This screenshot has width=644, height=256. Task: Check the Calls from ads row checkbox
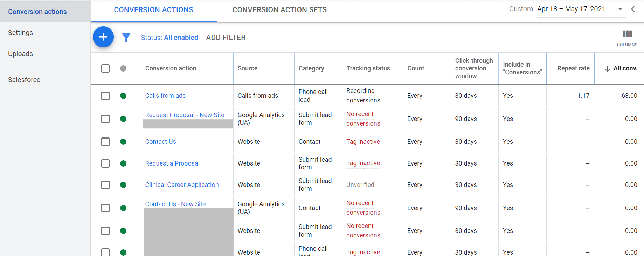(x=105, y=96)
